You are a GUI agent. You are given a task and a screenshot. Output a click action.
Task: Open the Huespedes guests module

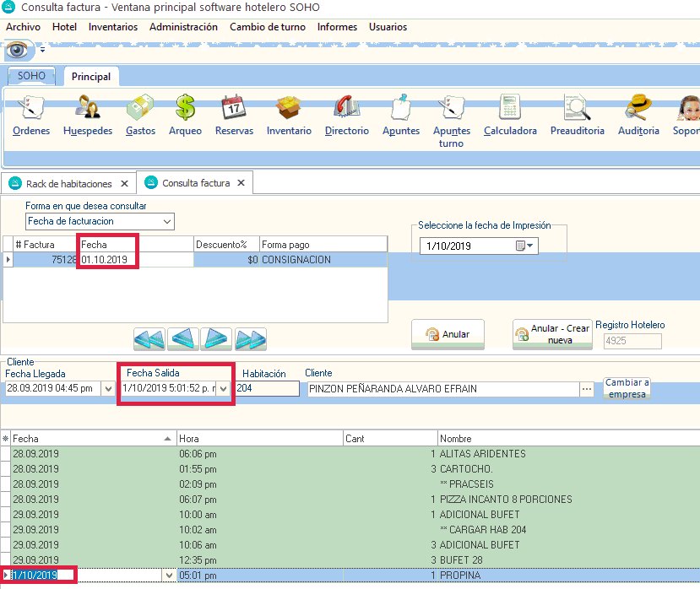tap(88, 116)
